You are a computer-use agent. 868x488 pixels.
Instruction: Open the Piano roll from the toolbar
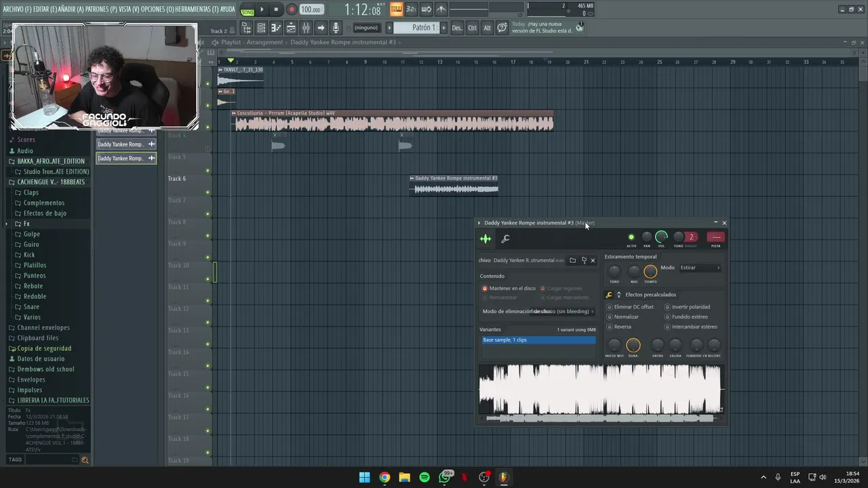click(276, 28)
